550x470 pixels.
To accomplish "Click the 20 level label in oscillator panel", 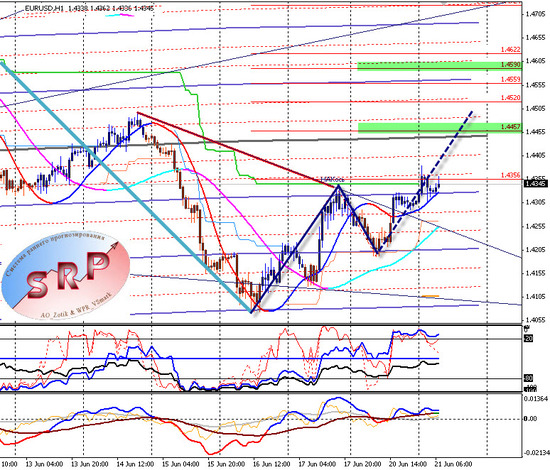I will (528, 338).
